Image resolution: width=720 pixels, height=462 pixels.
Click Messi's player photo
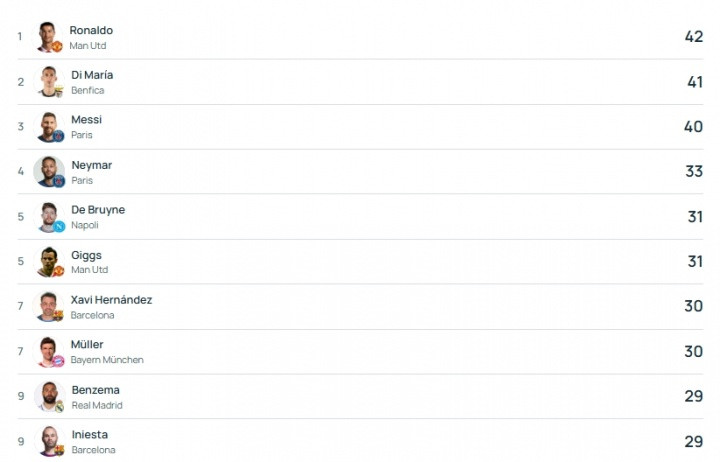49,127
